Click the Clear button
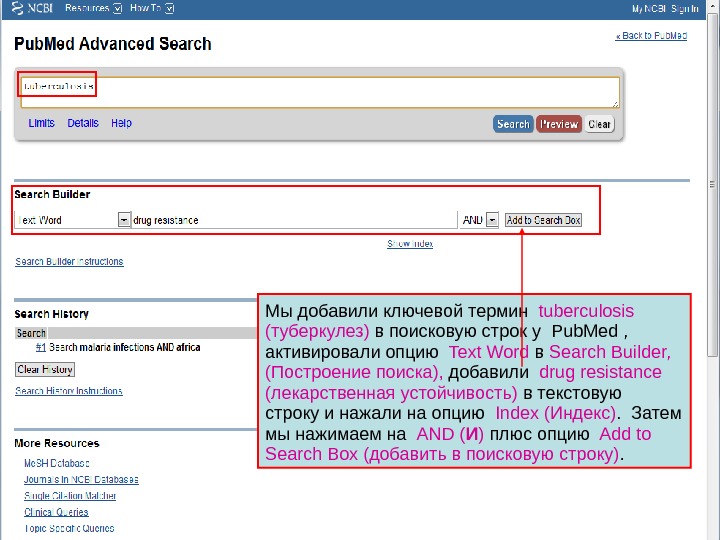This screenshot has width=720, height=540. coord(599,124)
